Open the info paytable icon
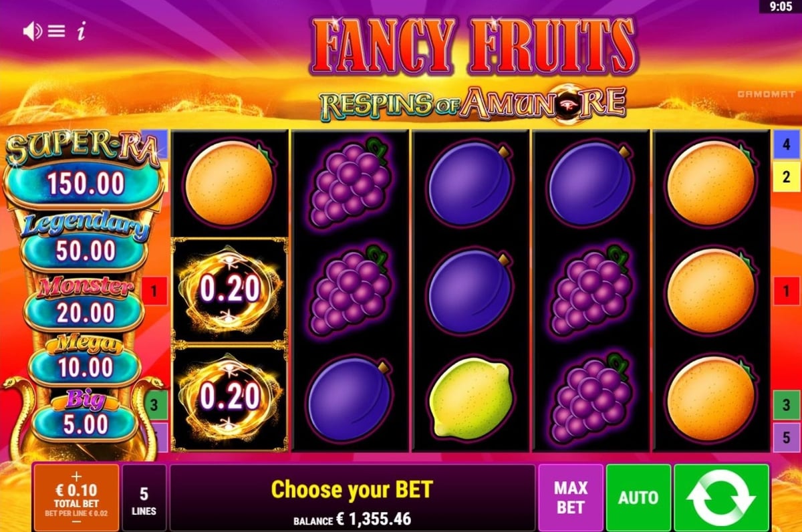Viewport: 802px width, 532px height. point(81,32)
